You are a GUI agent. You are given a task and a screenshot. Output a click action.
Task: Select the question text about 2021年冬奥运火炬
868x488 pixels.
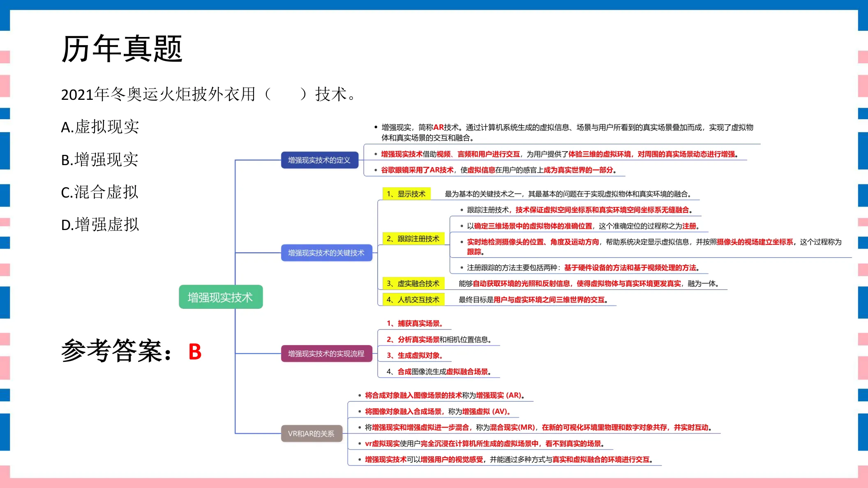[x=208, y=94]
